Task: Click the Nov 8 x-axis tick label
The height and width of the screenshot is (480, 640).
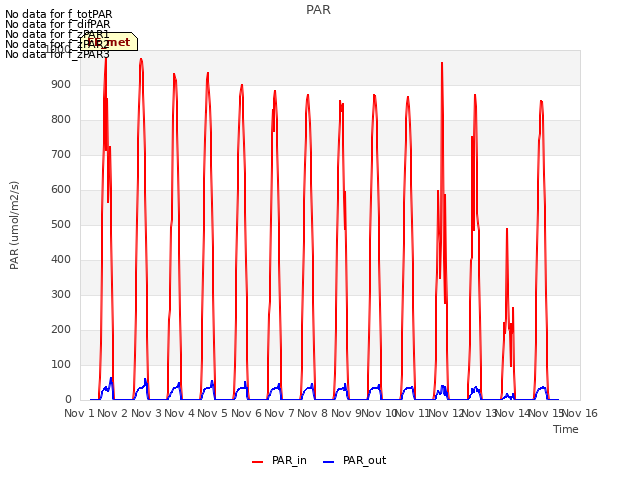Action: tap(312, 413)
